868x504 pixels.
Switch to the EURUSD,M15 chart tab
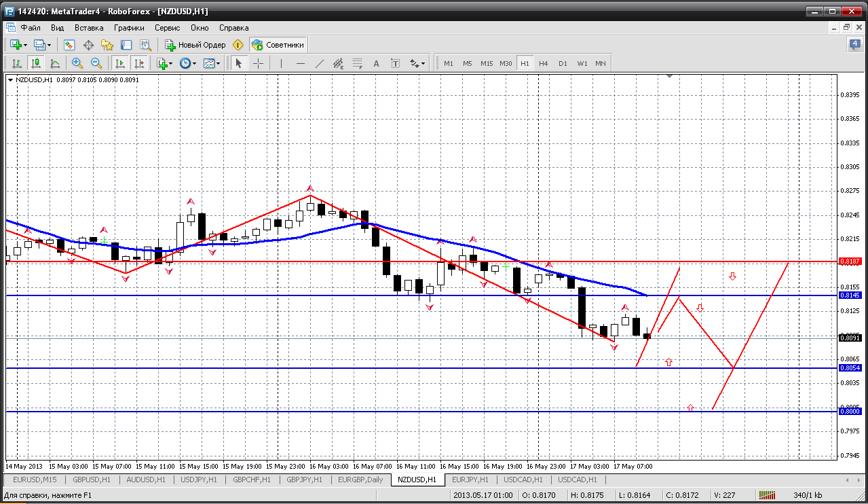click(35, 480)
